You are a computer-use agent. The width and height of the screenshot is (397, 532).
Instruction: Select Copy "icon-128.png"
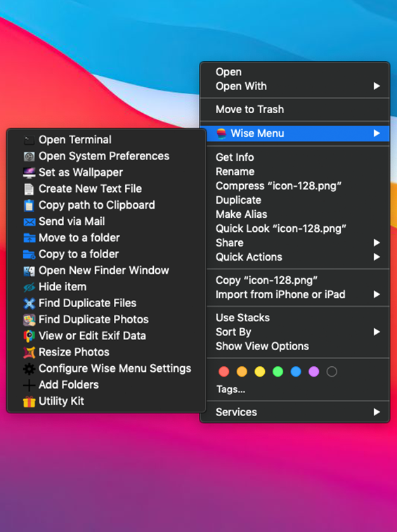click(x=294, y=280)
